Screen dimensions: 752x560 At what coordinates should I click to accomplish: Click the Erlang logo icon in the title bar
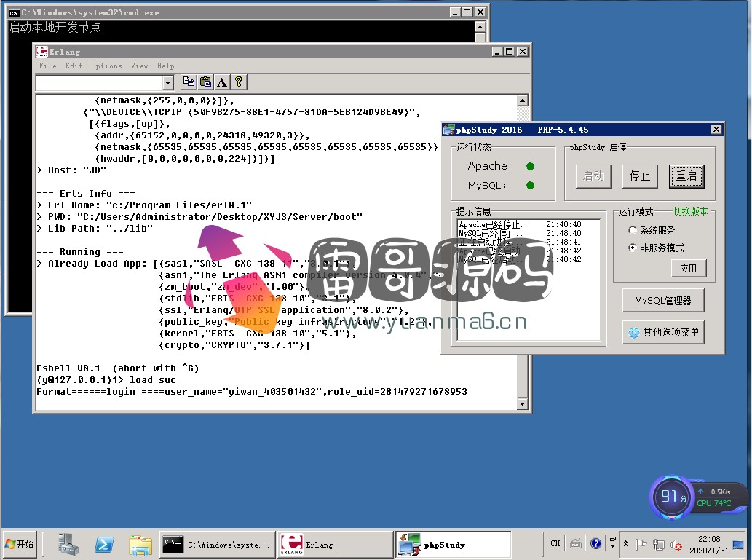(41, 52)
